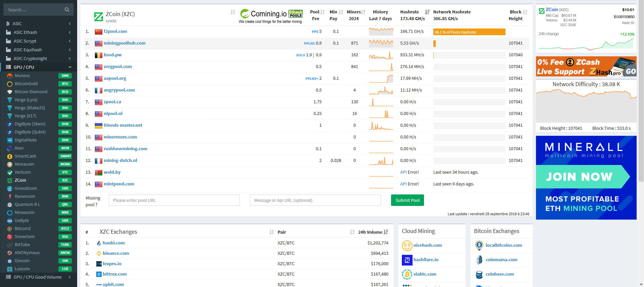Click the localbitcoins logo icon
The height and width of the screenshot is (287, 644).
pos(479,245)
